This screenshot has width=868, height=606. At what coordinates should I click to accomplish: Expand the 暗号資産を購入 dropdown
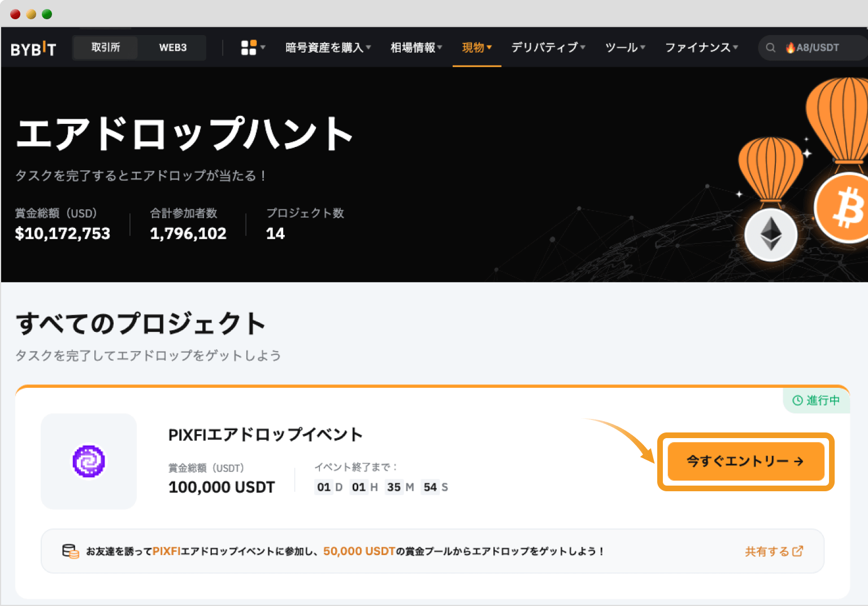point(328,47)
